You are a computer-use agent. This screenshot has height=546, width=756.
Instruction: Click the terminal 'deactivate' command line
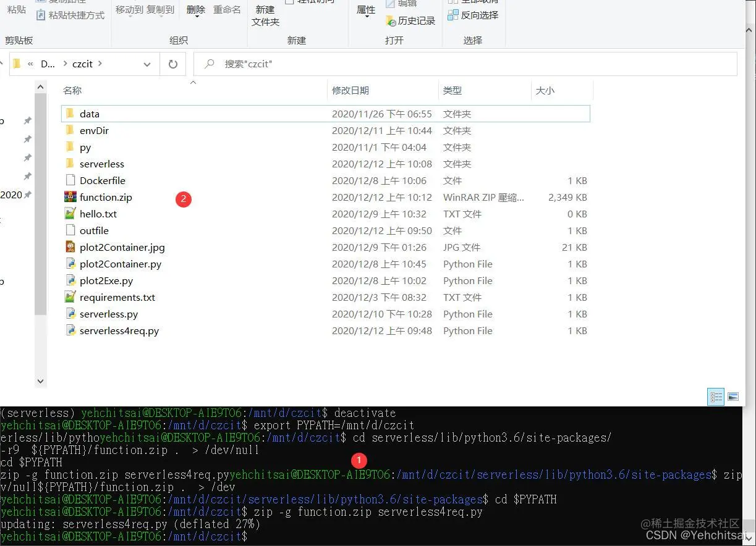[x=198, y=413]
